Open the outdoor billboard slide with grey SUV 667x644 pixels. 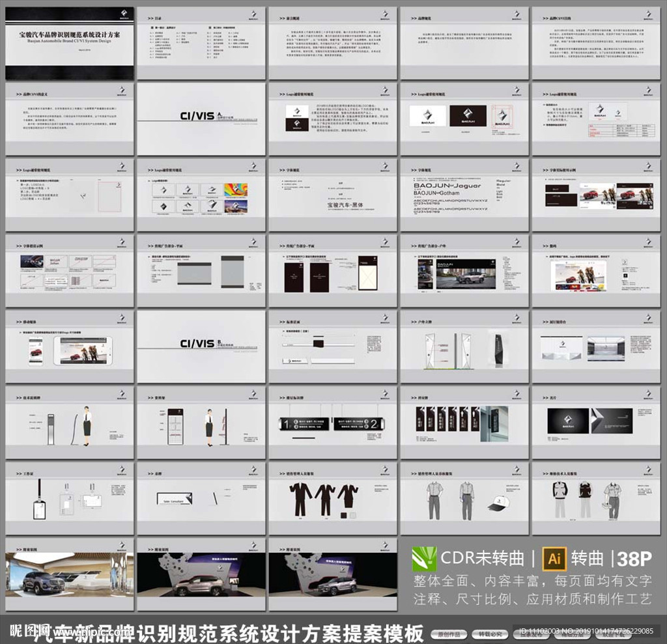point(464,270)
